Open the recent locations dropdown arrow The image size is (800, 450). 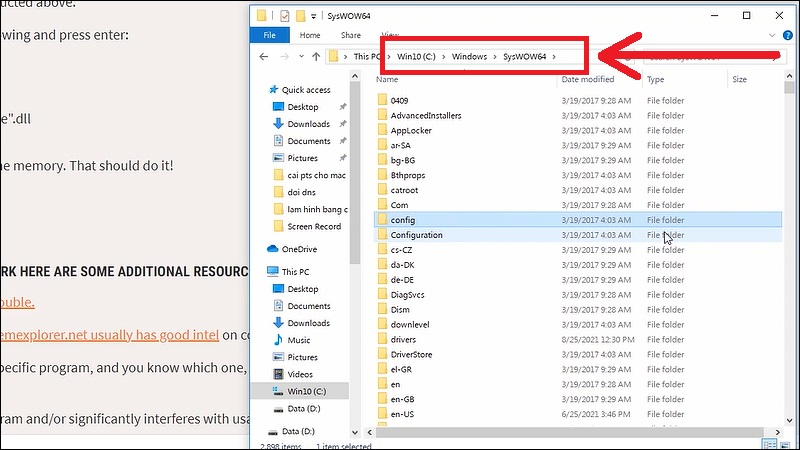pyautogui.click(x=302, y=57)
